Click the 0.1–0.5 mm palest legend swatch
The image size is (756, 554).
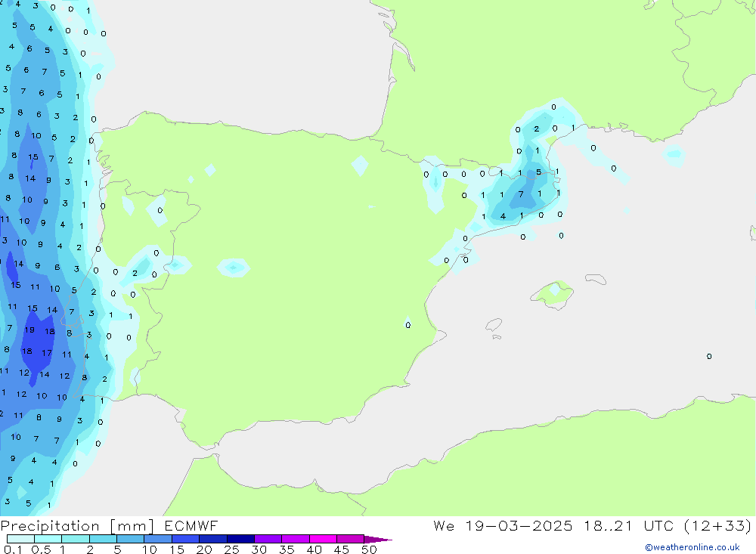[x=20, y=539]
